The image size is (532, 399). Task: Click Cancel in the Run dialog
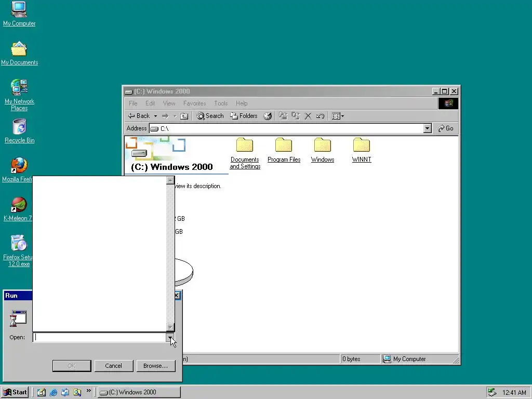point(114,366)
